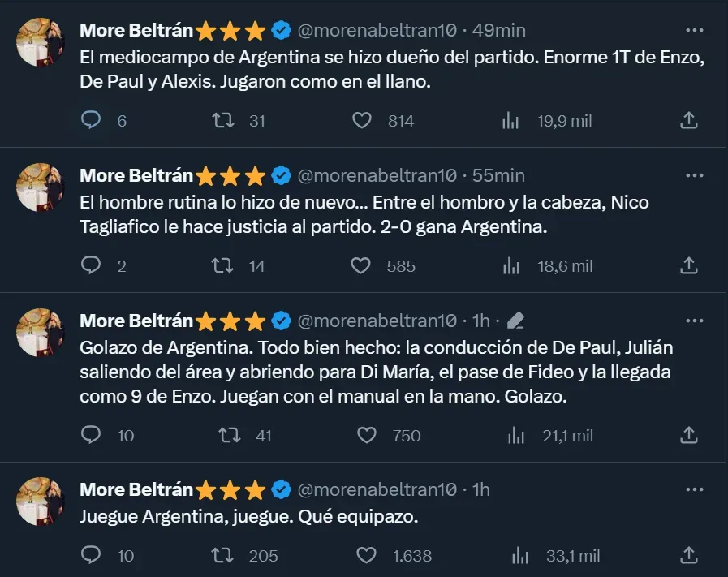Reply to the mediocampo de Argentina tweet
728x577 pixels.
92,121
